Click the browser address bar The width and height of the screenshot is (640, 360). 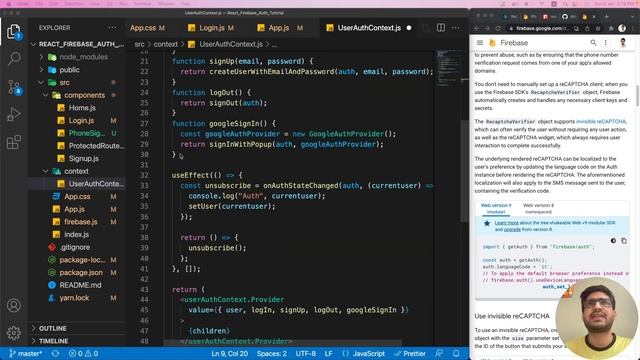540,28
